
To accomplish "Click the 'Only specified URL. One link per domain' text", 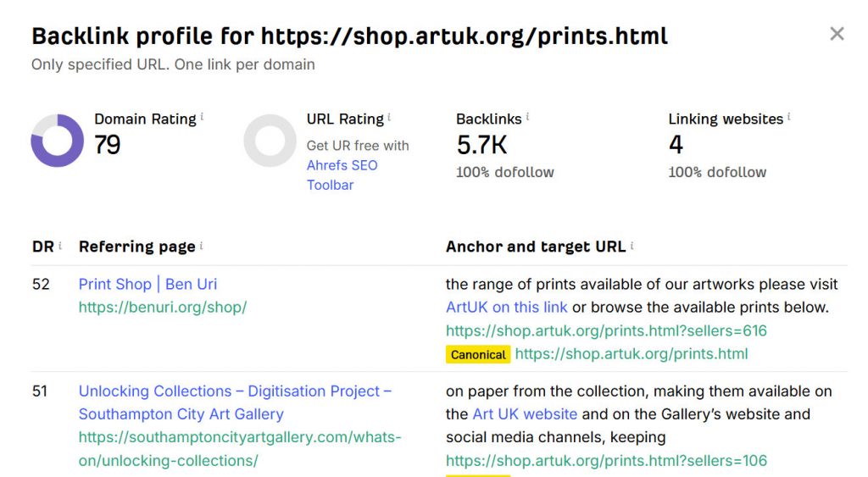I will point(173,64).
